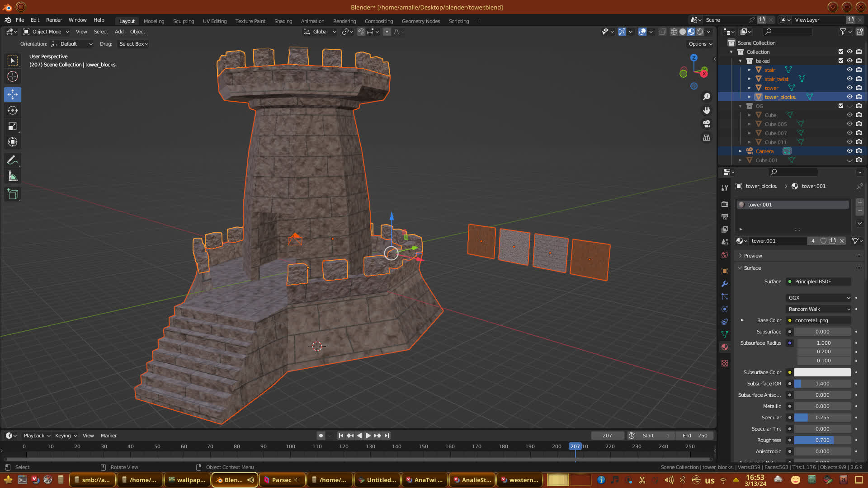Open the GGX distribution dropdown

[x=819, y=298]
